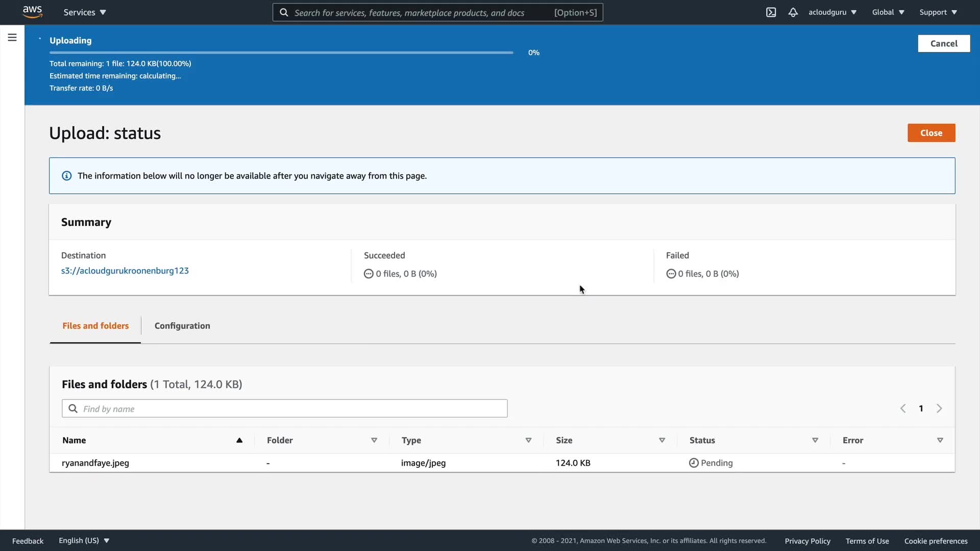Switch to the Configuration tab
The width and height of the screenshot is (980, 551).
[182, 326]
